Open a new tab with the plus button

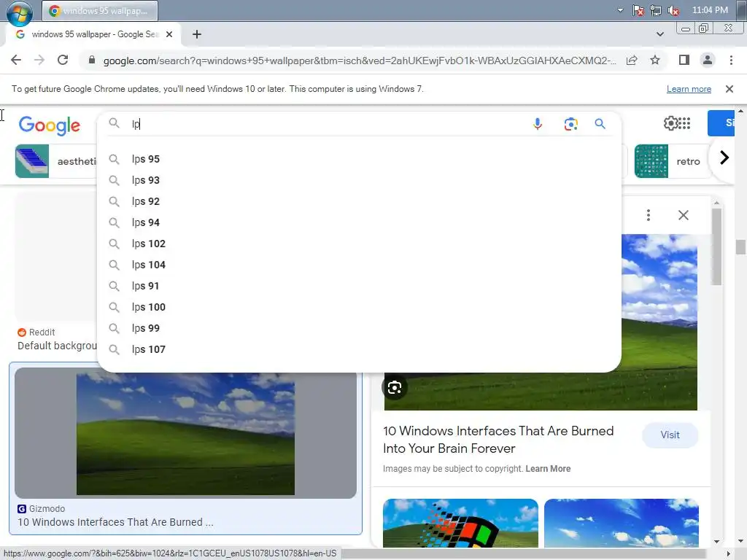(197, 34)
